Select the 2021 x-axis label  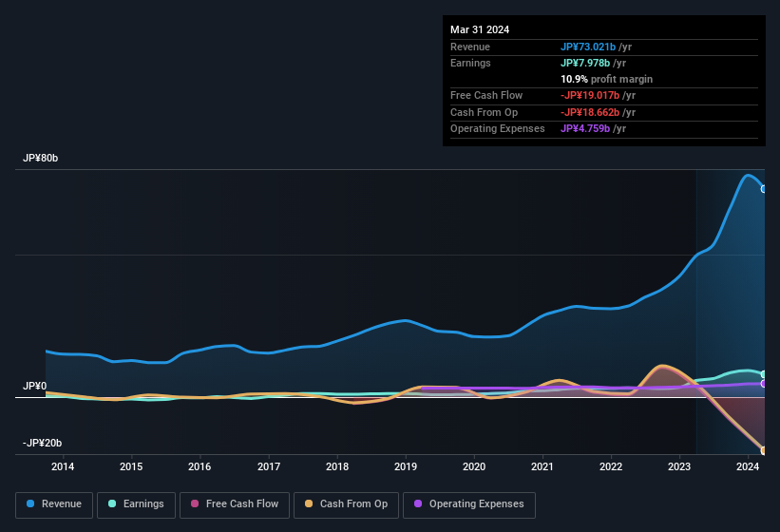coord(542,466)
